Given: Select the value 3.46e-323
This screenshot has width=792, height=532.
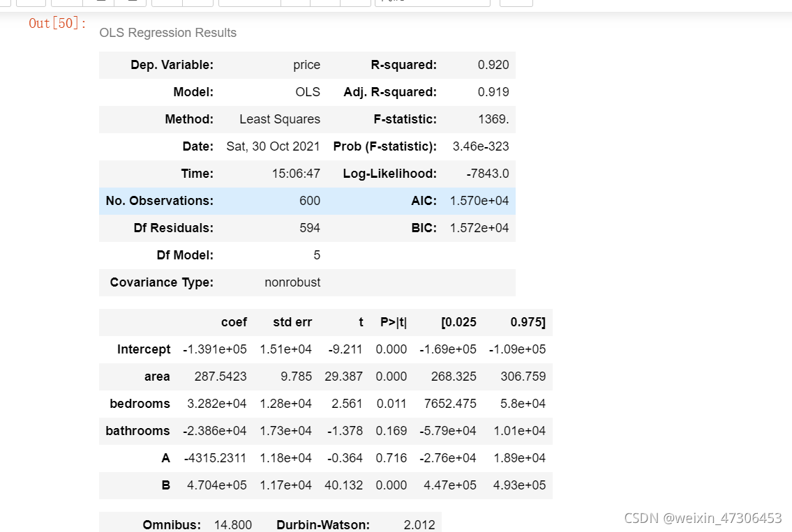Looking at the screenshot, I should pos(480,147).
